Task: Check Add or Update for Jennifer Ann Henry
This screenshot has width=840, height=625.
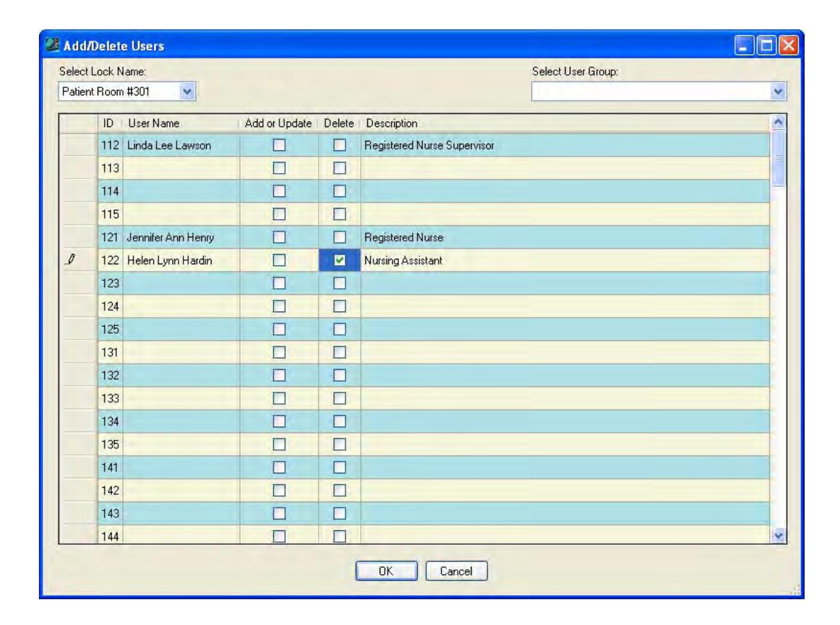Action: tap(279, 237)
